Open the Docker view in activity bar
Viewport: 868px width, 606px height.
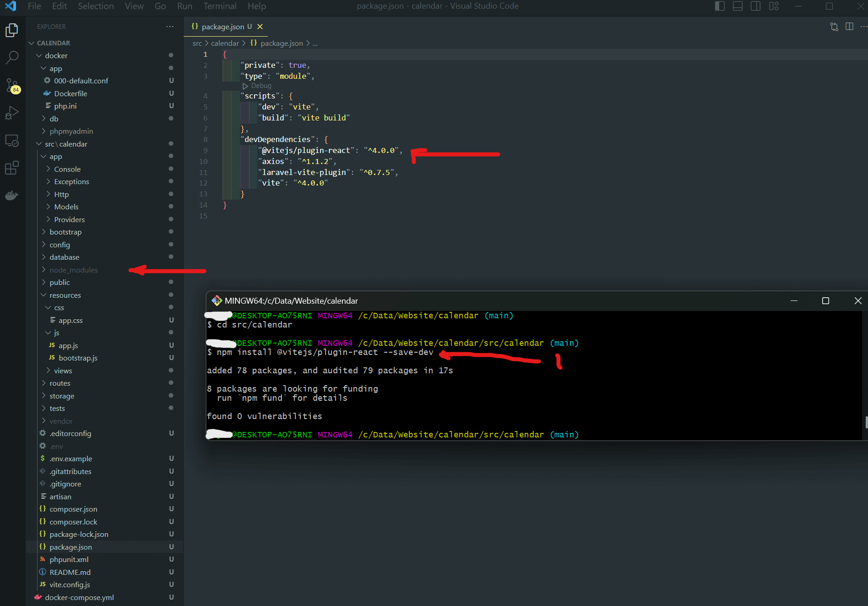12,196
